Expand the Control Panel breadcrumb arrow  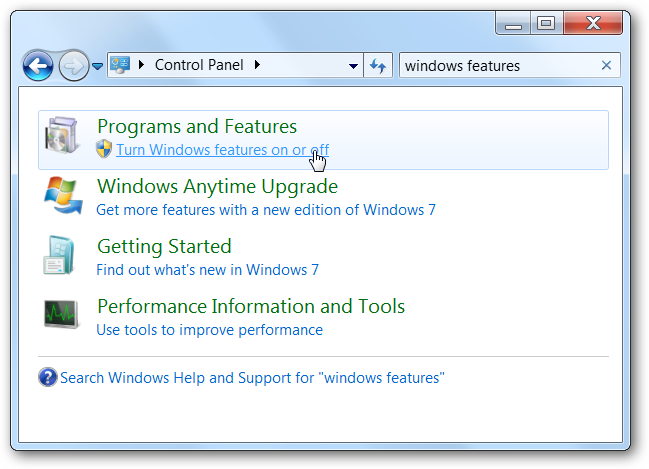(x=257, y=66)
